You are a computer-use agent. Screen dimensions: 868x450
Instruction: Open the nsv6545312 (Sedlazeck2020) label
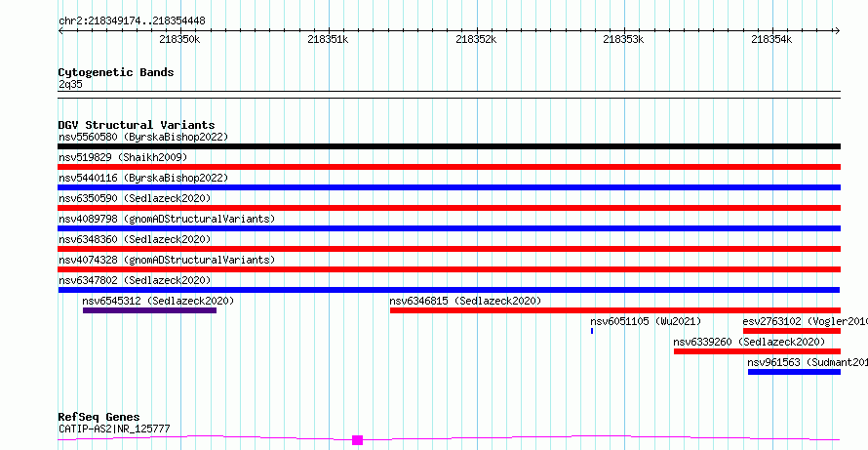coord(158,301)
